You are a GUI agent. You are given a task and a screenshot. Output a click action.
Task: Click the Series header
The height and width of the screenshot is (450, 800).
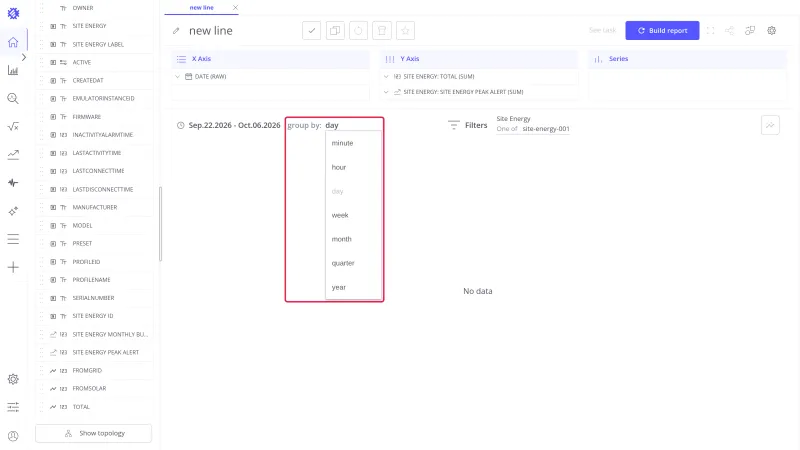(687, 59)
